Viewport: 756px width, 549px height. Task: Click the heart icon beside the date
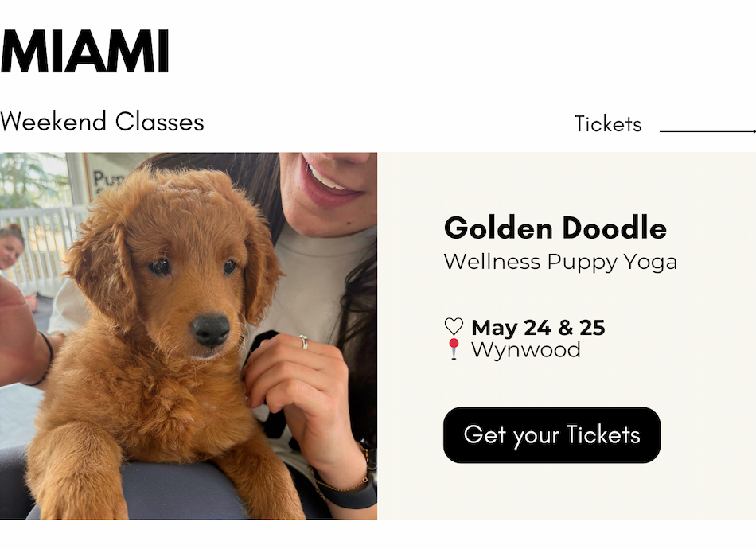pyautogui.click(x=454, y=327)
